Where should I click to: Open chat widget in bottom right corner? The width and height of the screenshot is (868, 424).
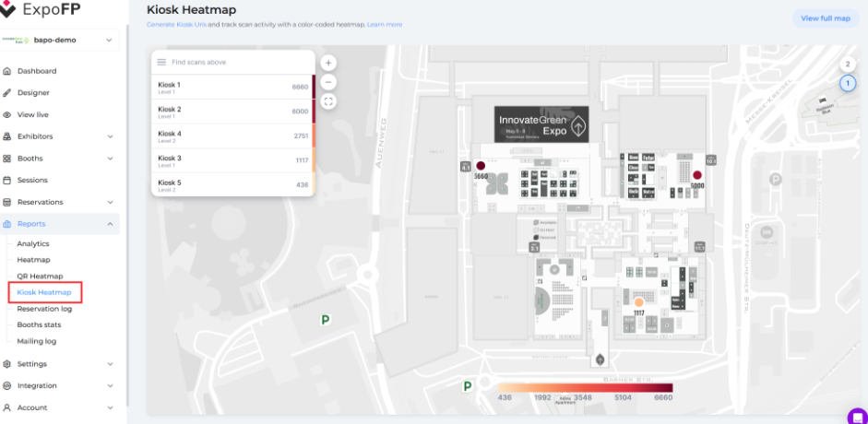(857, 416)
